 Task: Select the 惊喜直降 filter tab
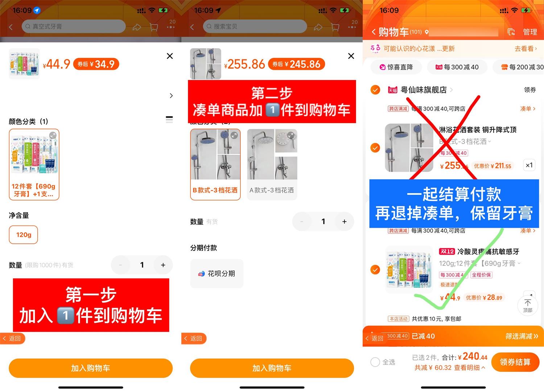(x=396, y=67)
